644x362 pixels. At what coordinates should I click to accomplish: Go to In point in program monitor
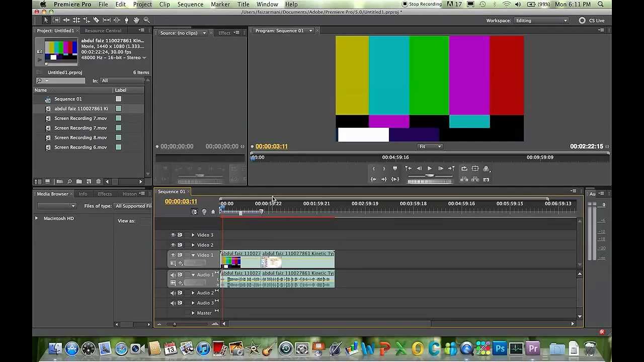tap(373, 179)
